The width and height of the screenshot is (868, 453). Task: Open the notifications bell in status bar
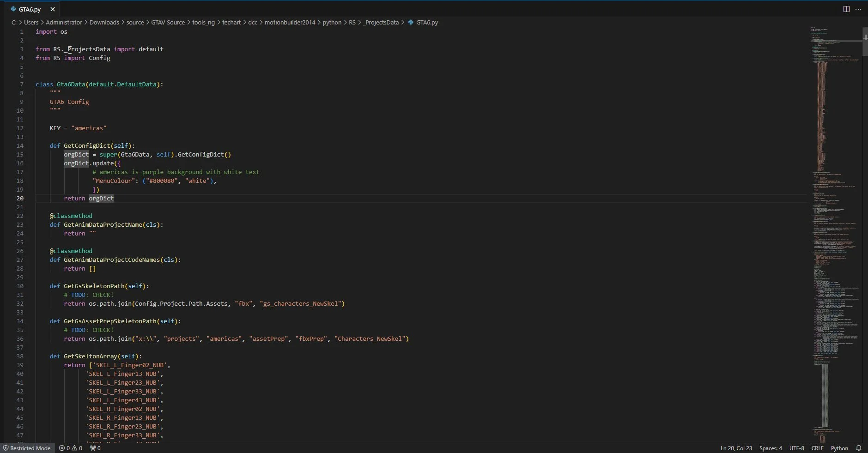pos(859,448)
